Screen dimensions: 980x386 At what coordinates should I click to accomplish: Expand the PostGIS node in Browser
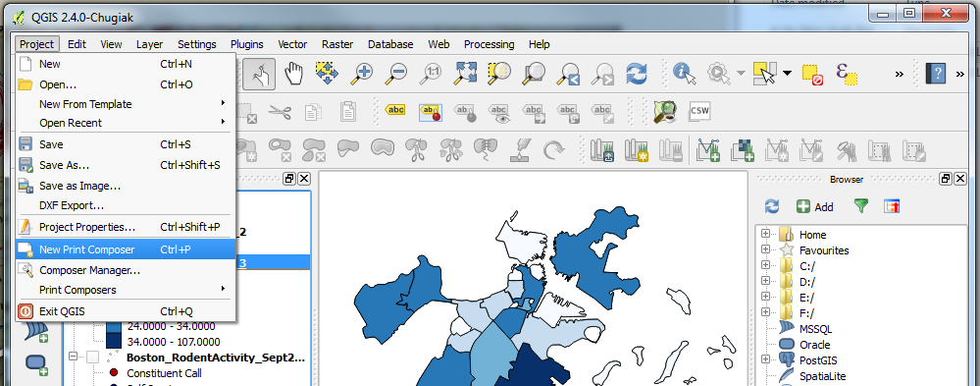pyautogui.click(x=765, y=359)
